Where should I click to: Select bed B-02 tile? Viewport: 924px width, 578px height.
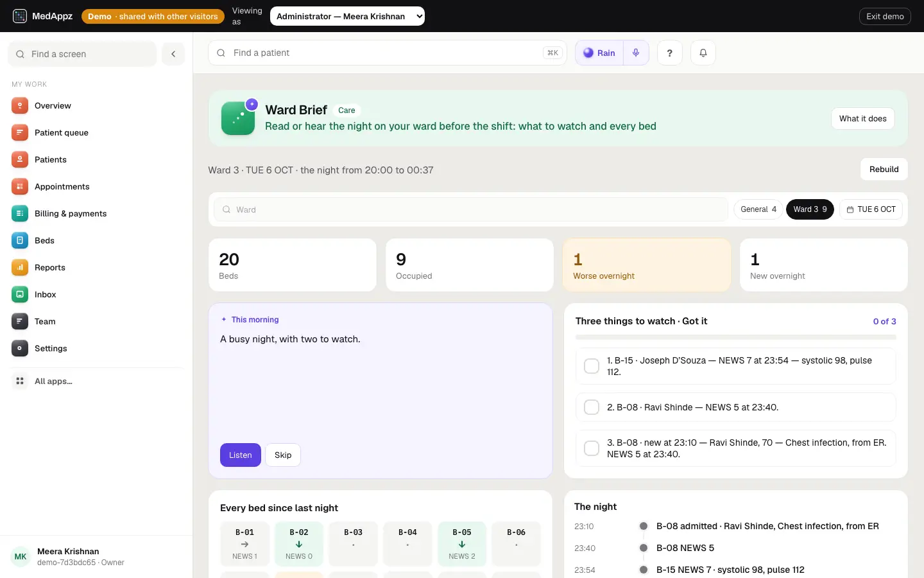(299, 544)
